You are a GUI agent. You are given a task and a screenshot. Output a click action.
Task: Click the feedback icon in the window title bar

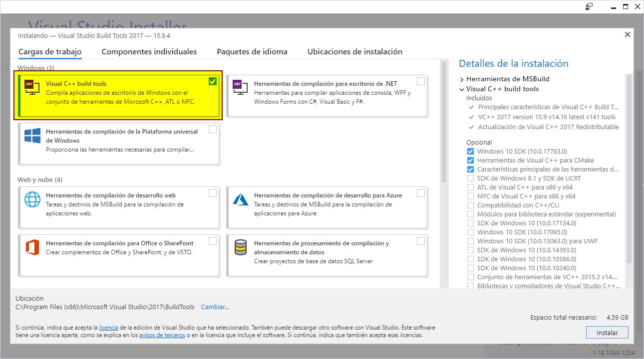[x=589, y=6]
